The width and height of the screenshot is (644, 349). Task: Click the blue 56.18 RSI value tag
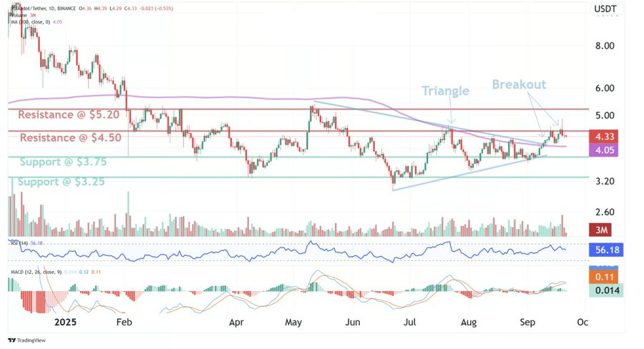605,250
